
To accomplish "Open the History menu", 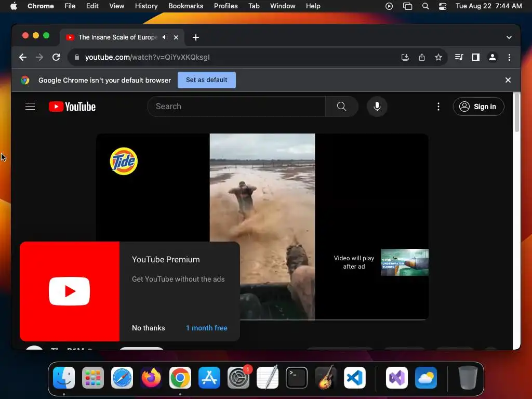I will (x=146, y=6).
